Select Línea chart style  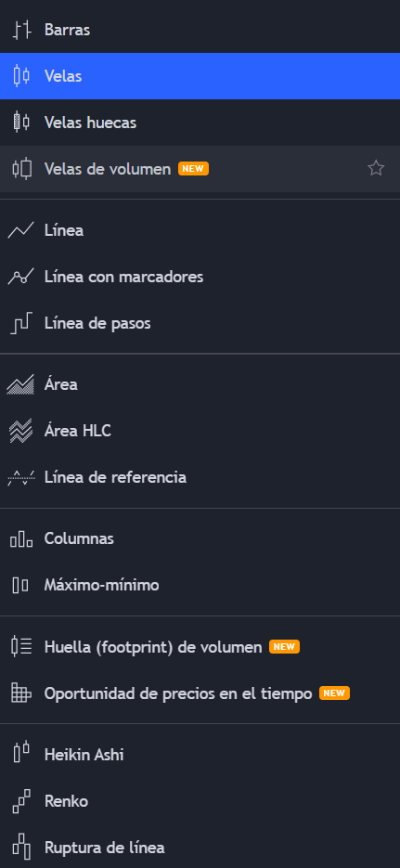pyautogui.click(x=200, y=230)
